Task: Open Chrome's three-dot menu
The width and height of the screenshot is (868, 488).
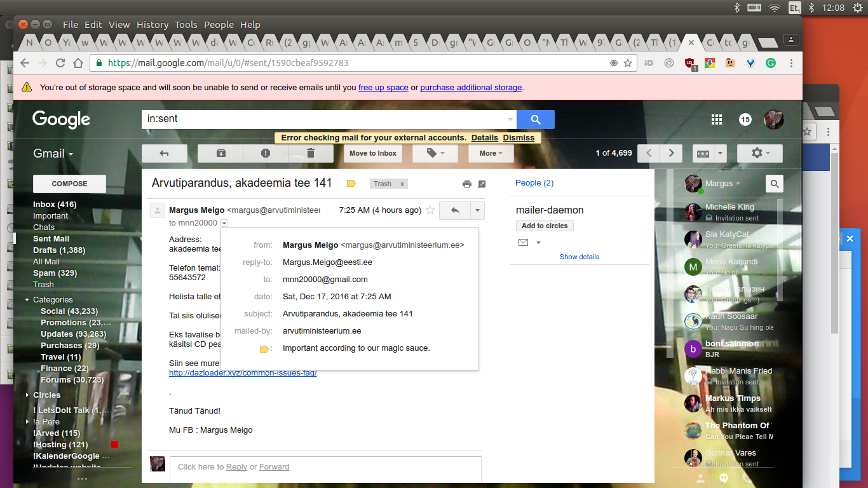Action: click(791, 63)
